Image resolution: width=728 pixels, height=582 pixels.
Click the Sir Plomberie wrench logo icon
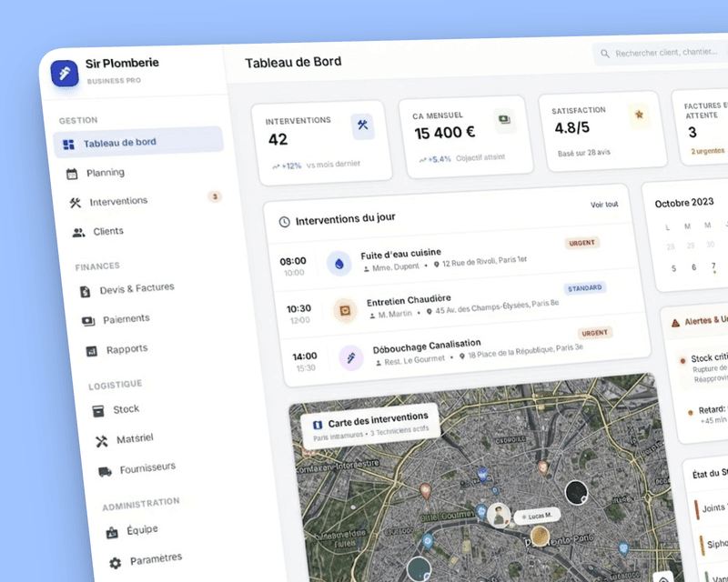pos(65,74)
